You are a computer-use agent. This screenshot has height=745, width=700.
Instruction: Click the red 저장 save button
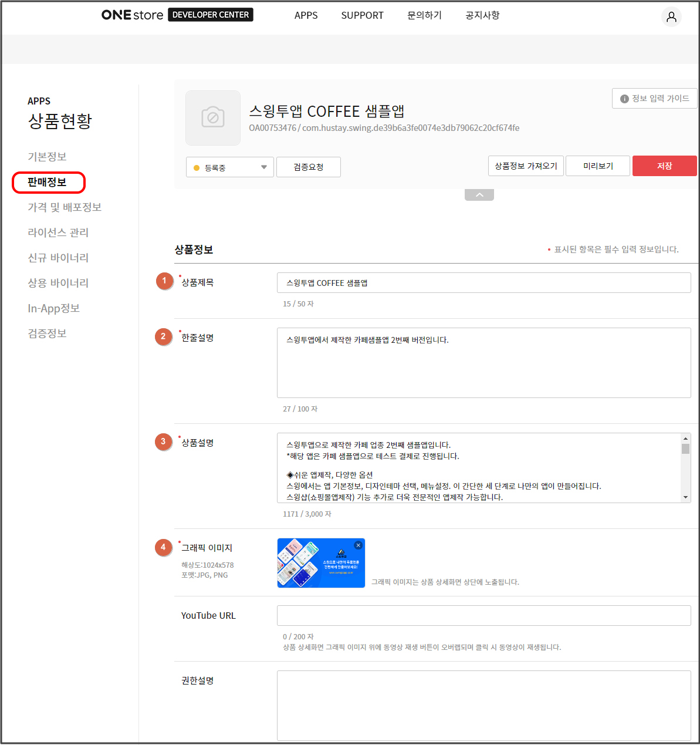[664, 166]
